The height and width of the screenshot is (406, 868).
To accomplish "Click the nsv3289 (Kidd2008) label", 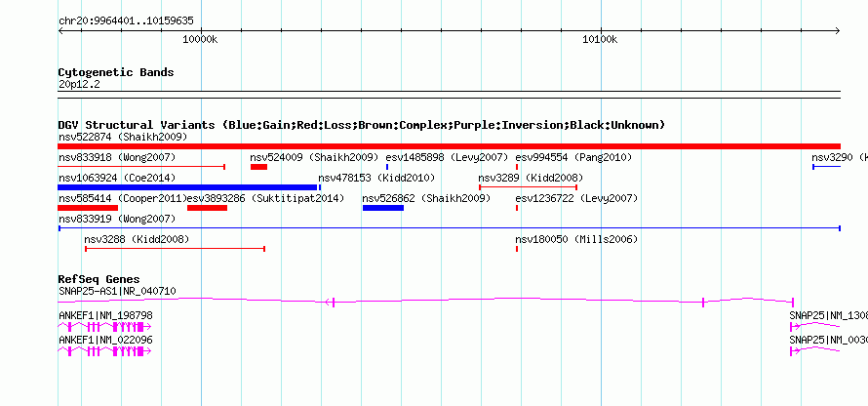I will click(531, 179).
